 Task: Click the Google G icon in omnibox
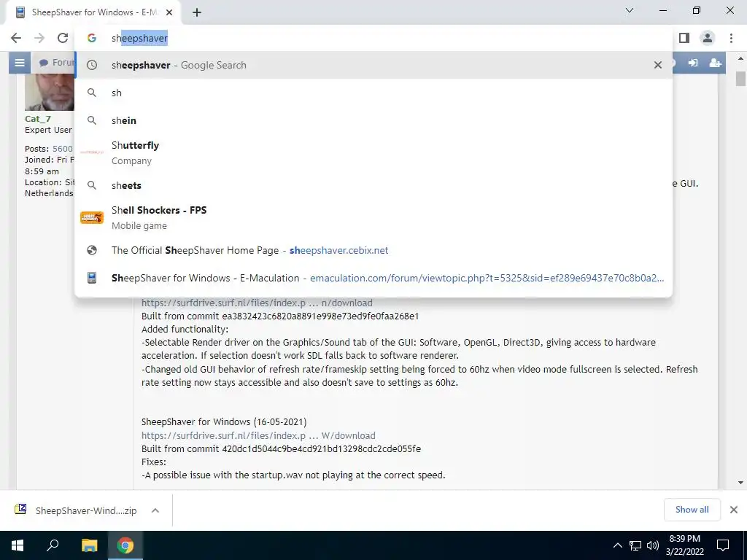point(92,38)
